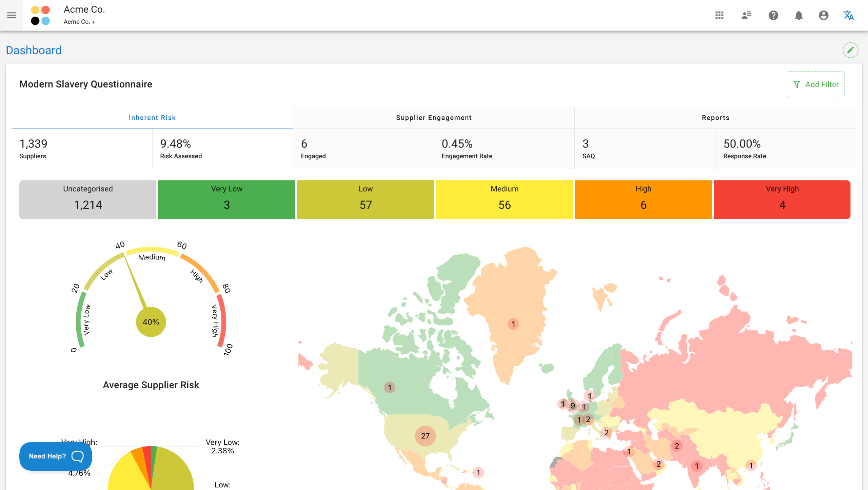The image size is (868, 490).
Task: Select the red Very High risk tile
Action: pyautogui.click(x=782, y=199)
